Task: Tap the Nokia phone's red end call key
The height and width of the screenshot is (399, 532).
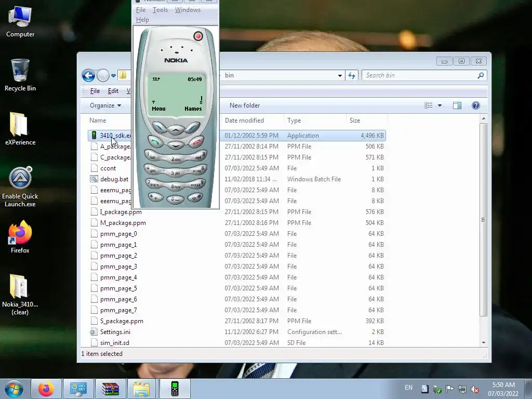Action: (x=196, y=141)
